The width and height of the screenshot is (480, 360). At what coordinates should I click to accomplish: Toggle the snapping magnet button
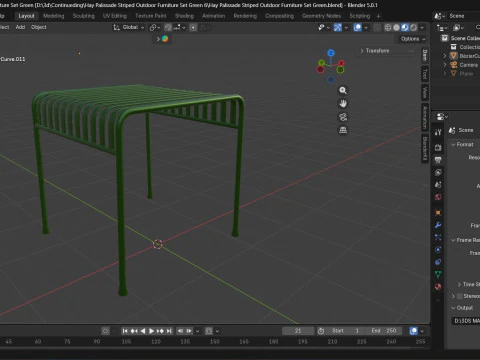click(x=168, y=27)
